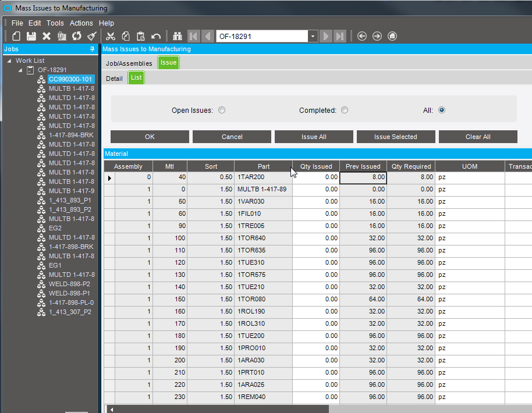Click the Clear All button
Screen dimensions: 532x413
pyautogui.click(x=478, y=137)
